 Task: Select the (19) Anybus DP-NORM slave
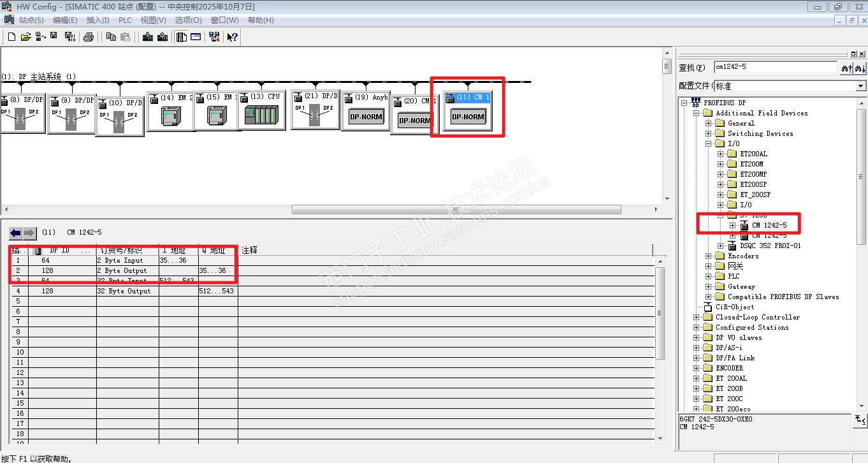tap(365, 111)
